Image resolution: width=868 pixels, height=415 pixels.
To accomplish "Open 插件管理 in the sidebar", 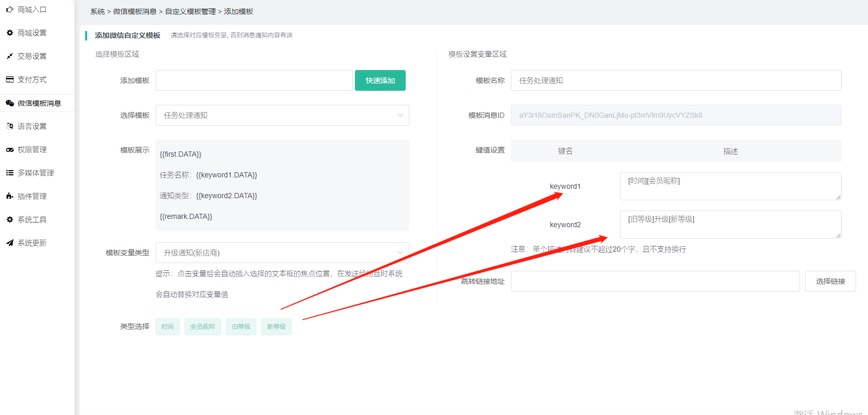I will (x=32, y=196).
